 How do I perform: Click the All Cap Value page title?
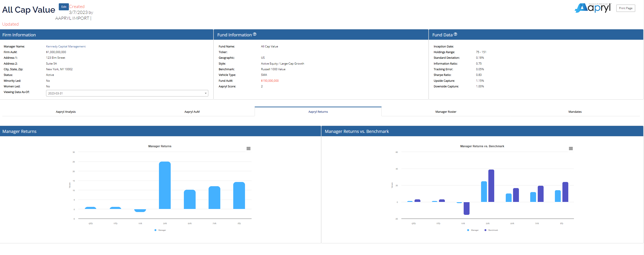(29, 10)
